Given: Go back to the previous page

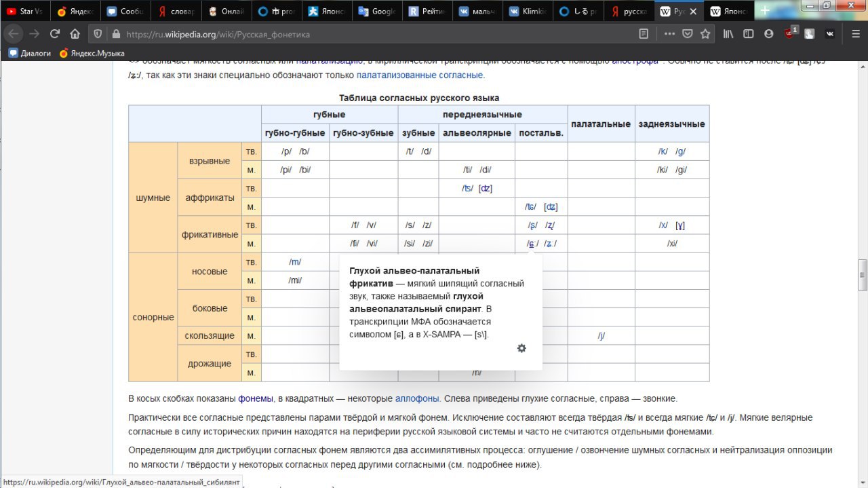Looking at the screenshot, I should click(14, 34).
